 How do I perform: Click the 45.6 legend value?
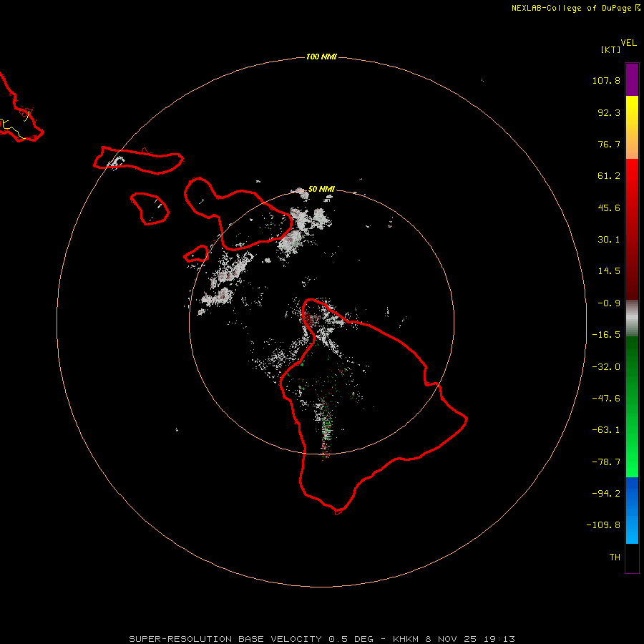[609, 208]
